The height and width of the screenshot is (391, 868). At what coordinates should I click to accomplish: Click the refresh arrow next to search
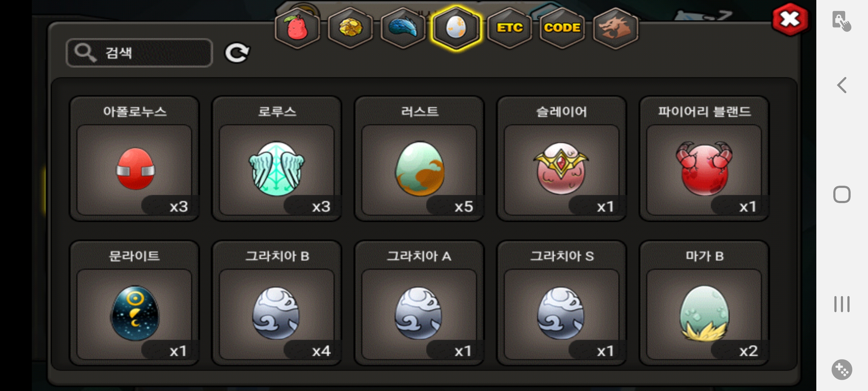click(237, 53)
